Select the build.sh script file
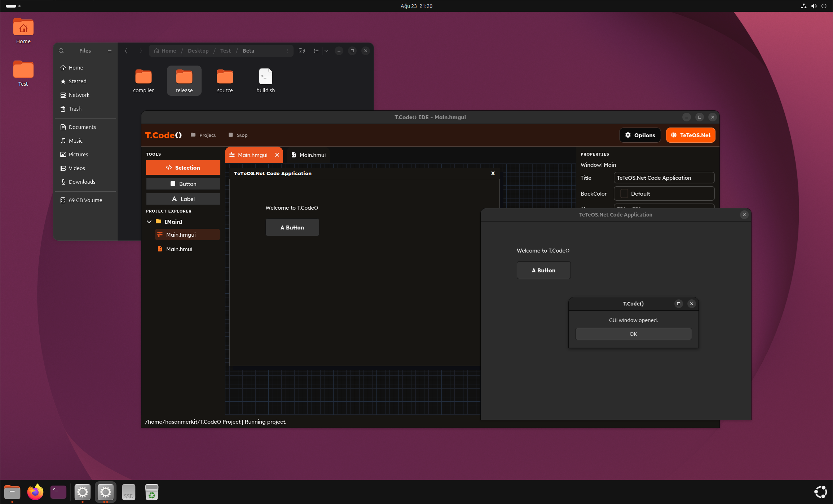The image size is (833, 504). pyautogui.click(x=266, y=81)
